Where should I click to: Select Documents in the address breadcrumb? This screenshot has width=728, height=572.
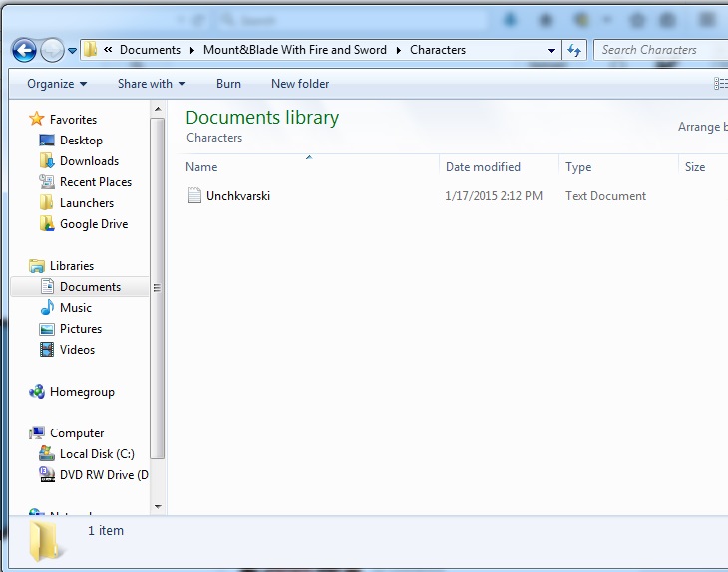tap(150, 50)
